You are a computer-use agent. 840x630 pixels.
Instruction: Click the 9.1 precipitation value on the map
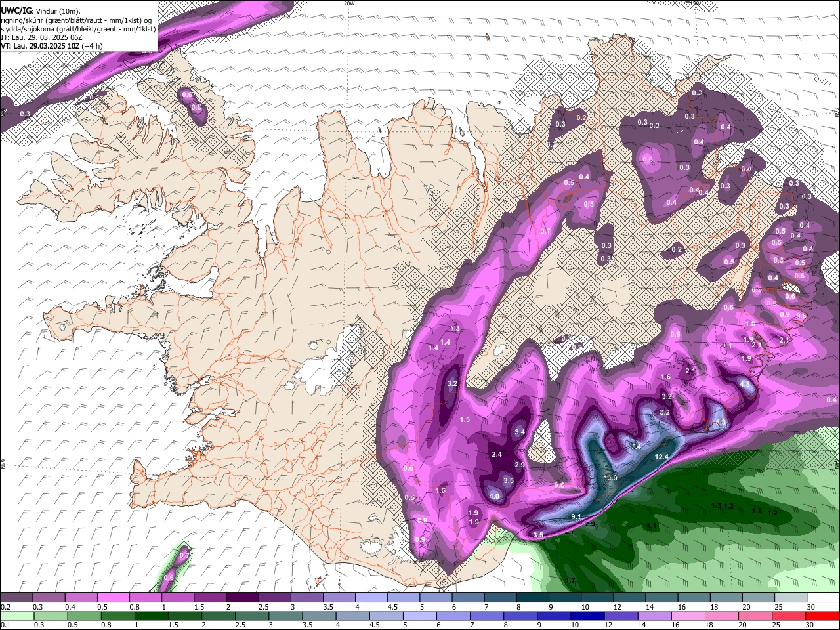(576, 517)
